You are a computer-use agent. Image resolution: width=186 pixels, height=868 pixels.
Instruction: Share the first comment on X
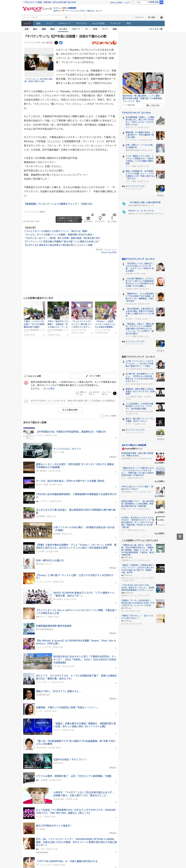[115, 393]
